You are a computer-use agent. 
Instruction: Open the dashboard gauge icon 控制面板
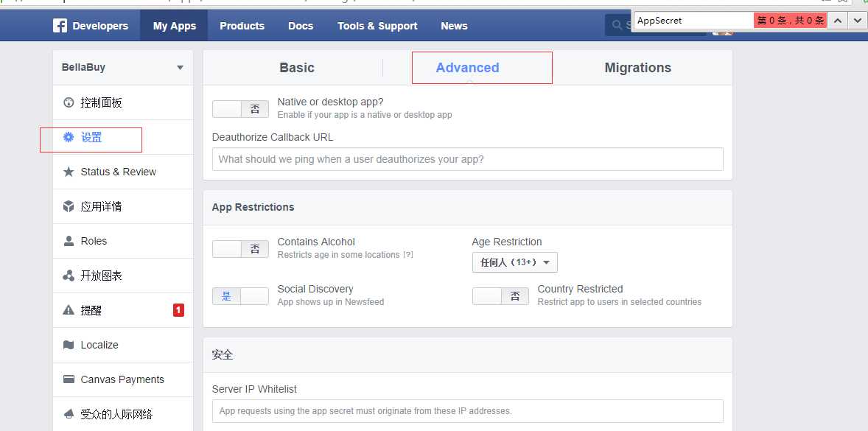pos(69,102)
